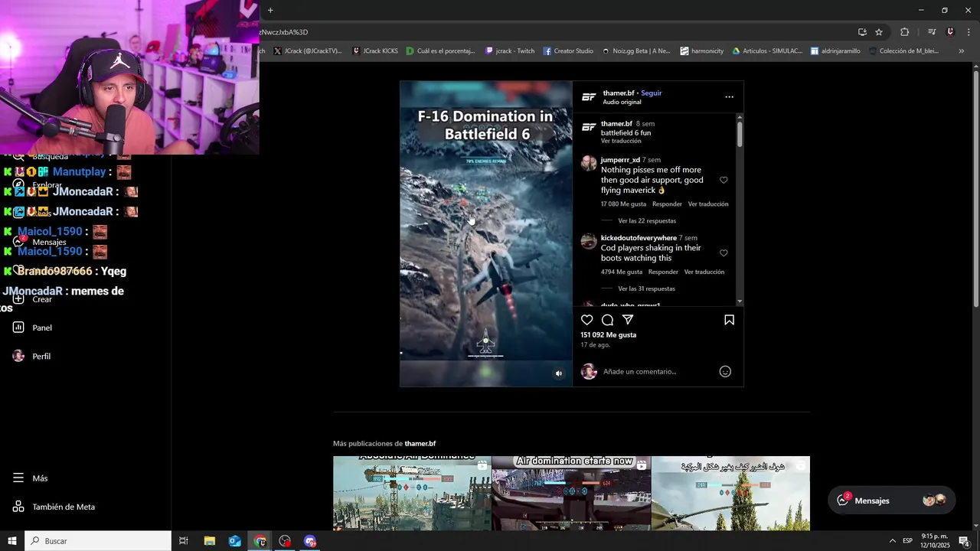Click Seguir to follow thamer.bf

(x=652, y=93)
